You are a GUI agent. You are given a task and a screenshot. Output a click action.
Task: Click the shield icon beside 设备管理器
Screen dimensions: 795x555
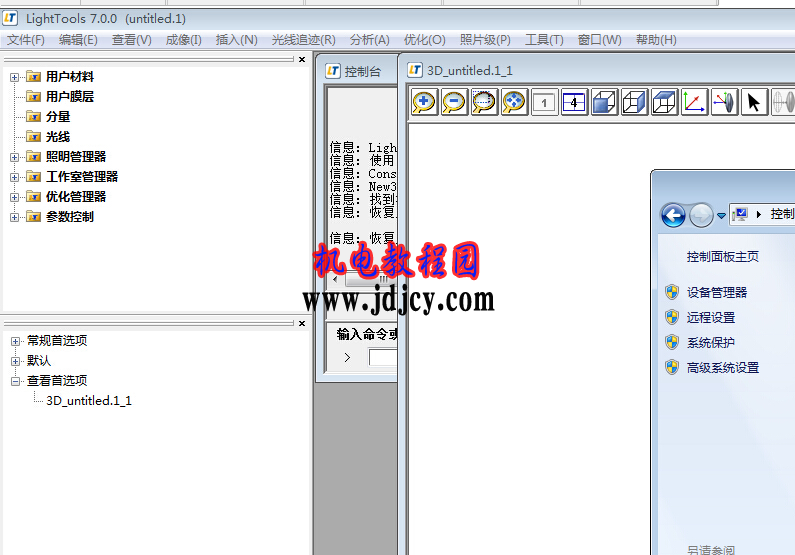[x=672, y=292]
